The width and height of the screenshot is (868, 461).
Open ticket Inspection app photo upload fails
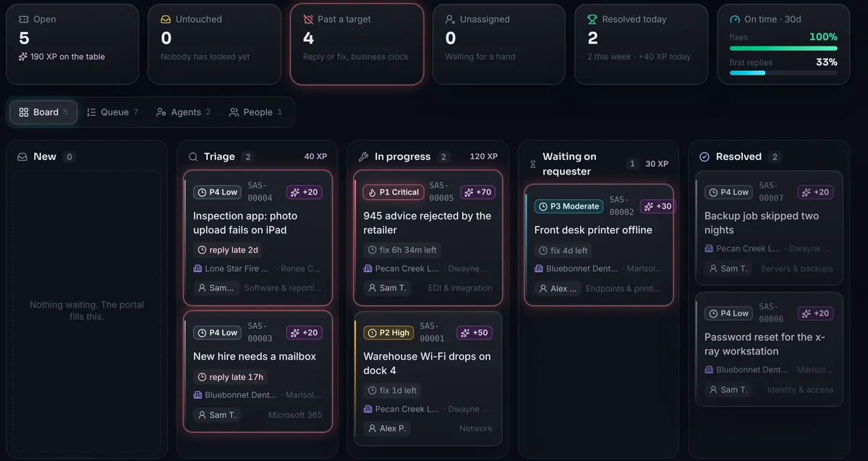click(258, 237)
